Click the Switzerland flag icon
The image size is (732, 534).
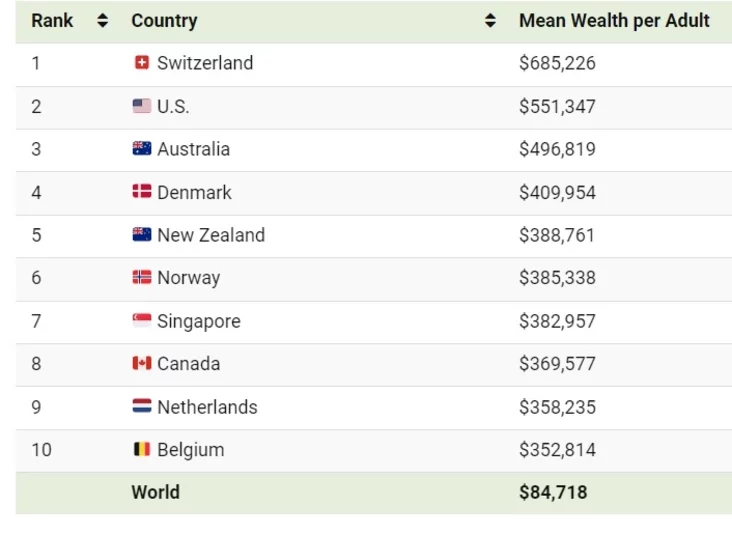141,63
